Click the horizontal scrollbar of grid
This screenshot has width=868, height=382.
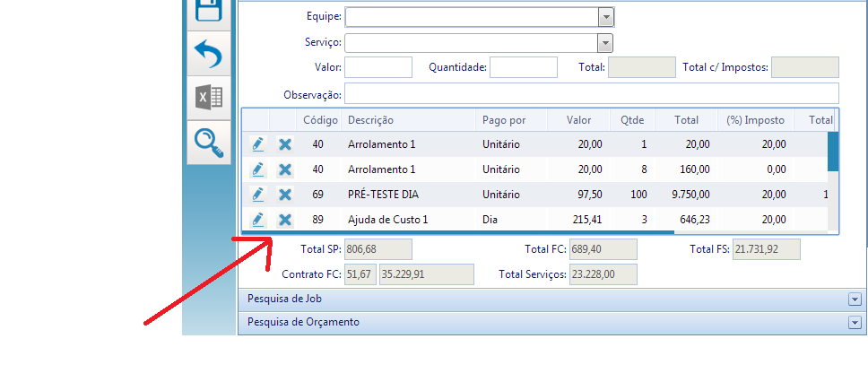click(x=458, y=232)
